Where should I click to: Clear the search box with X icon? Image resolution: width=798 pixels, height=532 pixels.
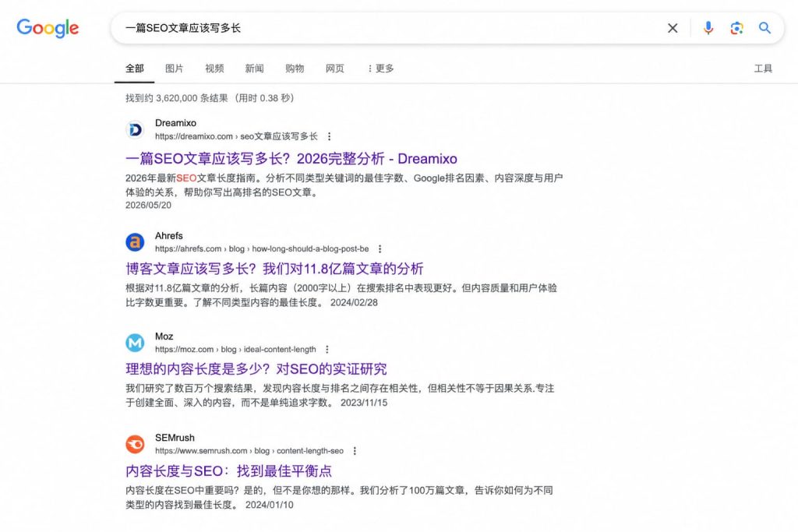click(x=673, y=28)
